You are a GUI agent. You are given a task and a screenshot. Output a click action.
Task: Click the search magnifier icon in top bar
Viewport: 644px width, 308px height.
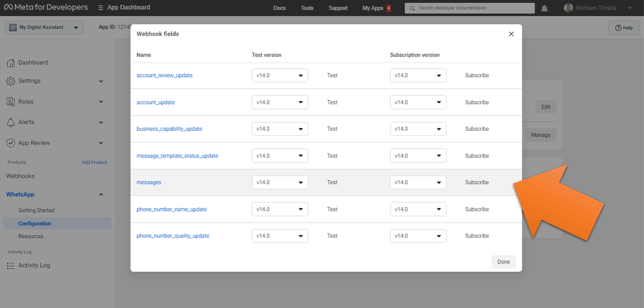[x=412, y=8]
